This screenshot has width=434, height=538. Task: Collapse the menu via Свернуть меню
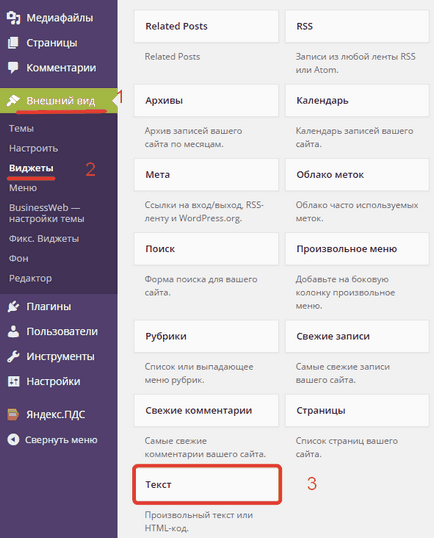(x=61, y=440)
